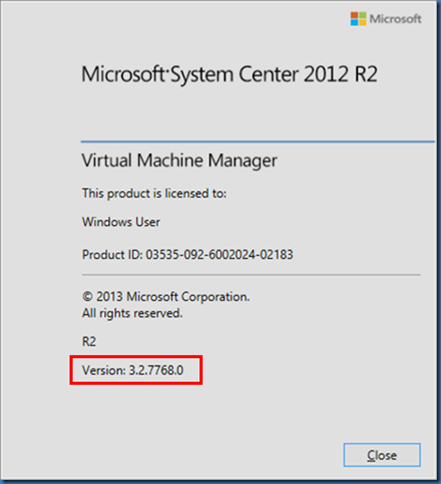Image resolution: width=441 pixels, height=484 pixels.
Task: Click the gray divider below the Product ID
Action: coord(251,275)
